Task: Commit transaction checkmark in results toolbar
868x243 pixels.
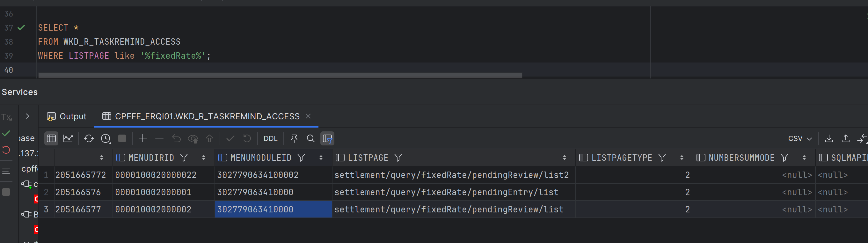Action: point(230,138)
